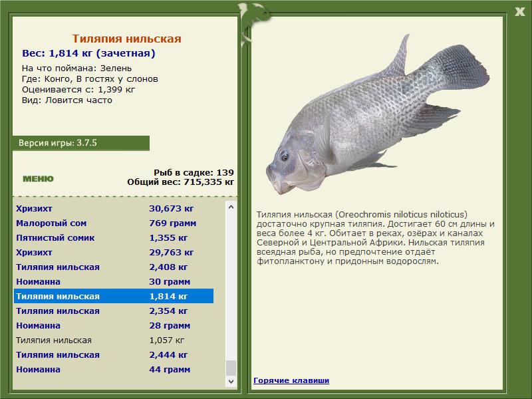Image resolution: width=532 pixels, height=399 pixels.
Task: Pick Тиляпия нильская 2,444 кг entry
Action: click(x=113, y=354)
